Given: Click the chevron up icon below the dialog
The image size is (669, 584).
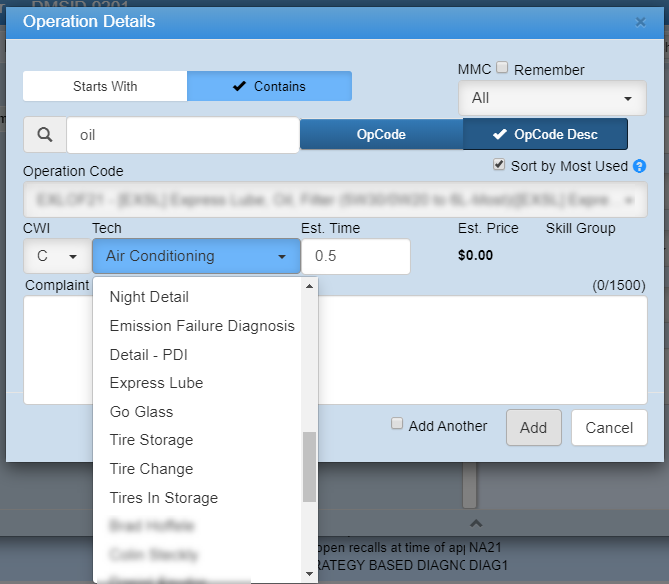Looking at the screenshot, I should tap(476, 523).
